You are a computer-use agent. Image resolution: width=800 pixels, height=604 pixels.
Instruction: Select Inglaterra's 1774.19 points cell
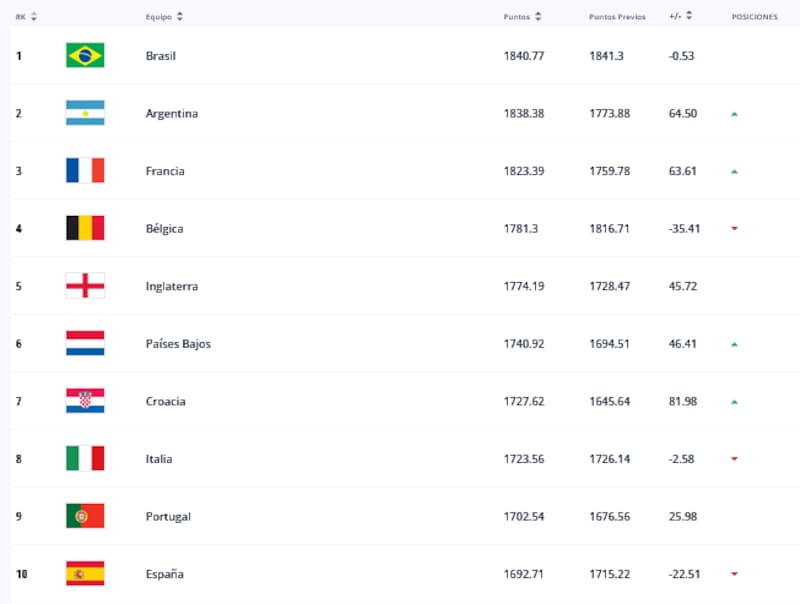(x=524, y=286)
